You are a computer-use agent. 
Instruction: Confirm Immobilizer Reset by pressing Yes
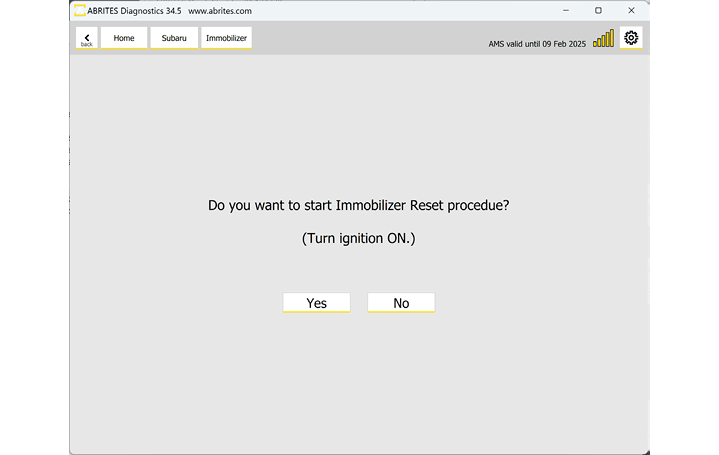(316, 303)
